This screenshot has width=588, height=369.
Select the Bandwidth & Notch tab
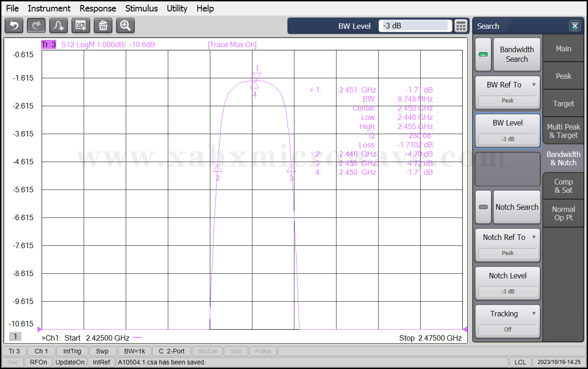(563, 158)
